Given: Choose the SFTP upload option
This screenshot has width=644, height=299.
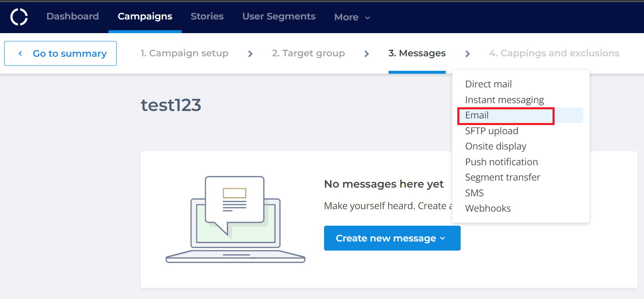Looking at the screenshot, I should tap(491, 131).
